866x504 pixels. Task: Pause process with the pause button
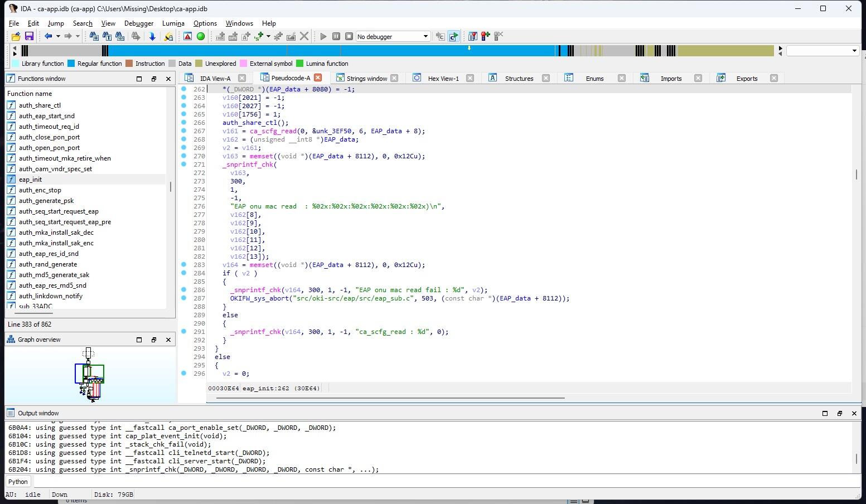pyautogui.click(x=336, y=37)
